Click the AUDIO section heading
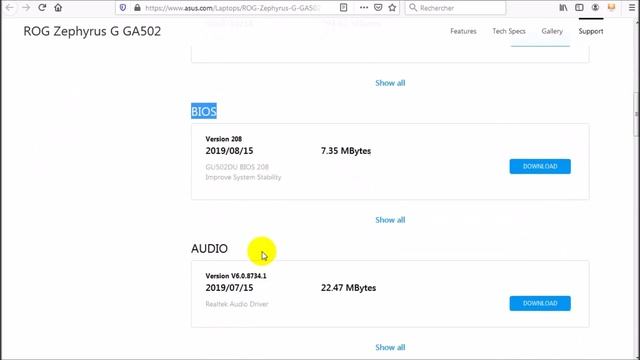Viewport: 640px width, 360px height. pyautogui.click(x=209, y=249)
